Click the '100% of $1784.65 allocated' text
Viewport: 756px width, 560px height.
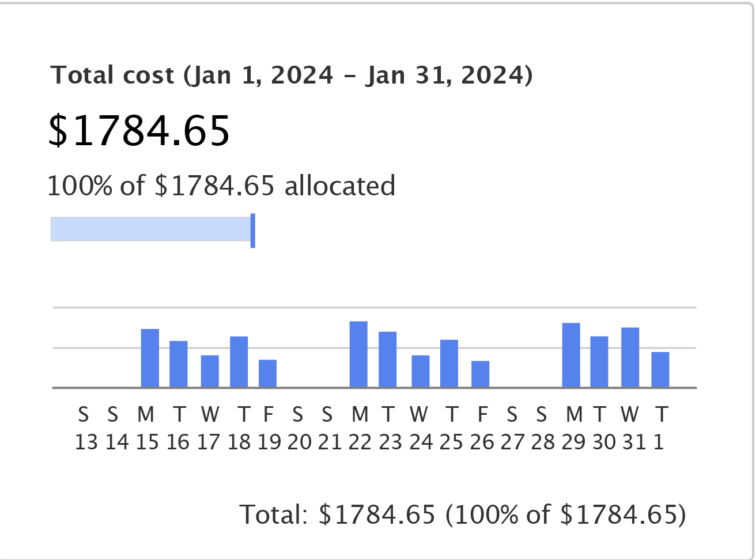(221, 186)
